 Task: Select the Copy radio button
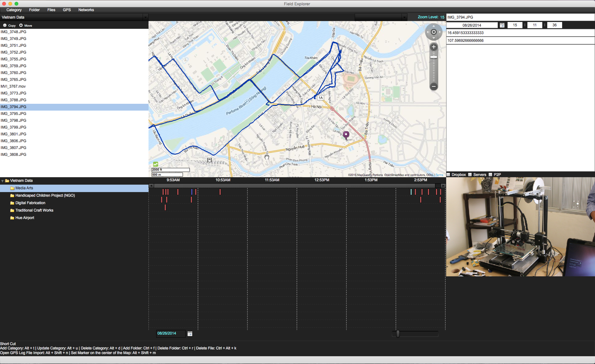5,25
